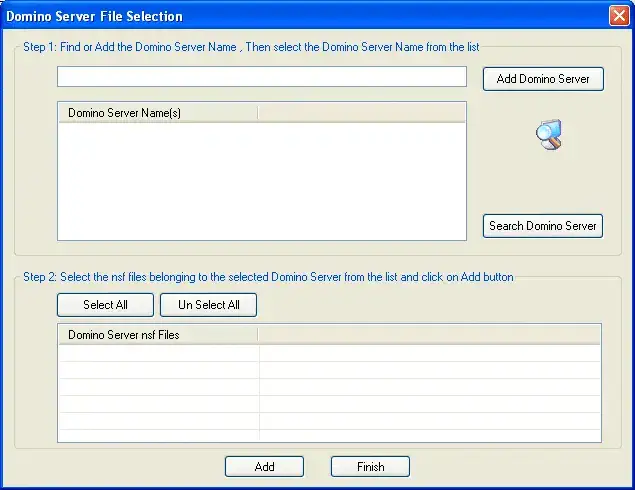Click the Domino Server nsf Files column header
The image size is (635, 490).
[158, 335]
